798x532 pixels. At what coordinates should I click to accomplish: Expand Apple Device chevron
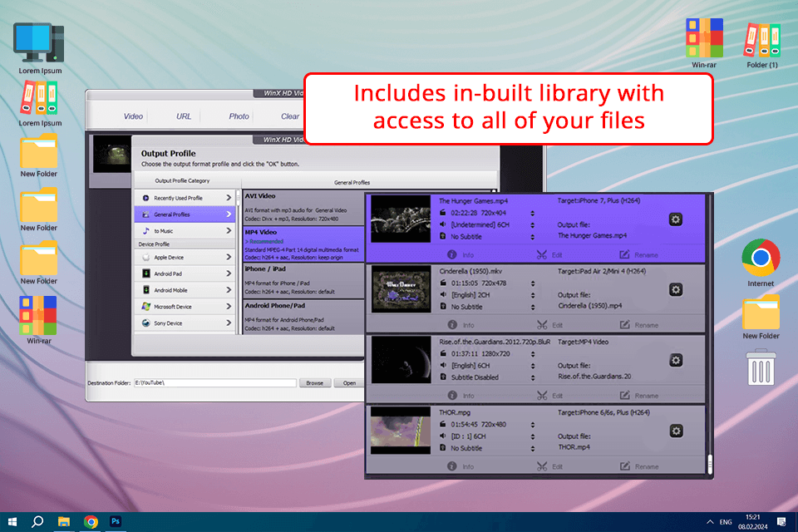[x=228, y=257]
